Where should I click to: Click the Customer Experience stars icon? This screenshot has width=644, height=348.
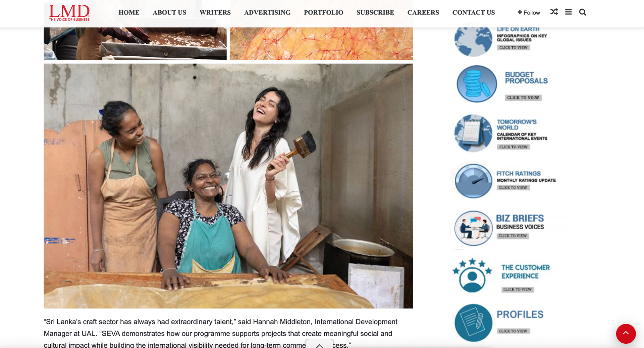click(472, 276)
